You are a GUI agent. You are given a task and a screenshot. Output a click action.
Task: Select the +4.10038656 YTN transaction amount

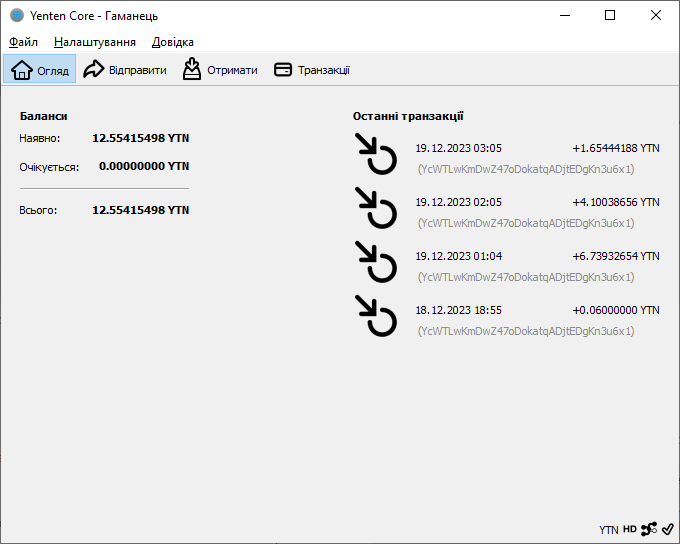[616, 202]
